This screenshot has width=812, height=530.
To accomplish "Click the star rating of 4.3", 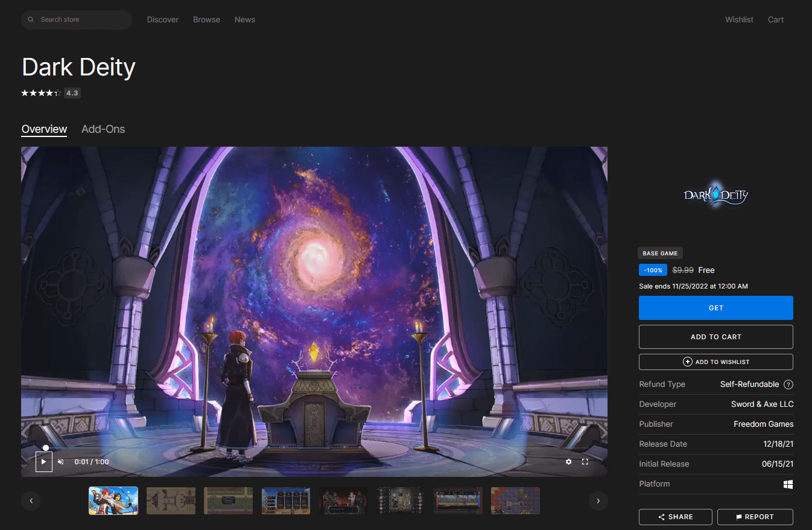I will 41,93.
